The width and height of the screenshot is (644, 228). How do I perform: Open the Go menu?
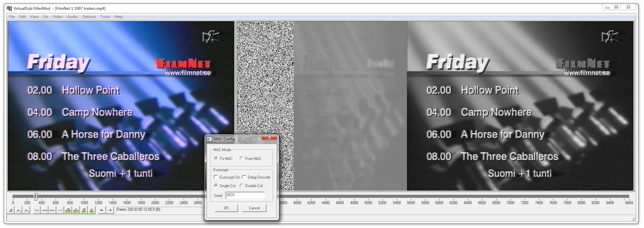click(46, 17)
